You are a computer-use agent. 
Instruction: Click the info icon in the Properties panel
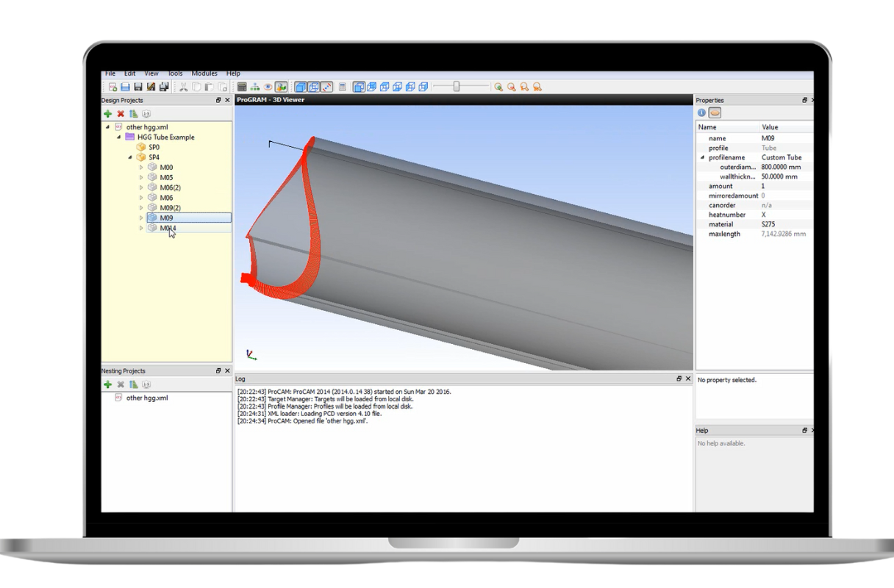click(x=700, y=112)
